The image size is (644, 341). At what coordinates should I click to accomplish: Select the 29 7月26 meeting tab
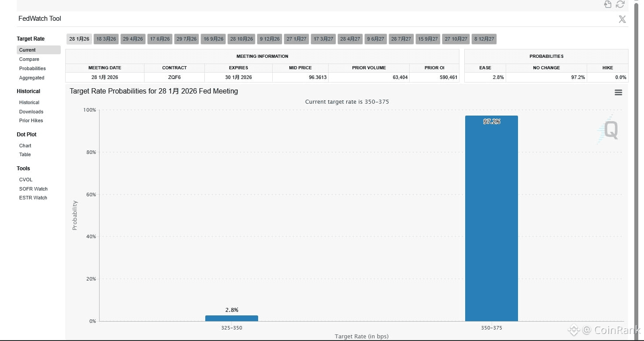[186, 39]
